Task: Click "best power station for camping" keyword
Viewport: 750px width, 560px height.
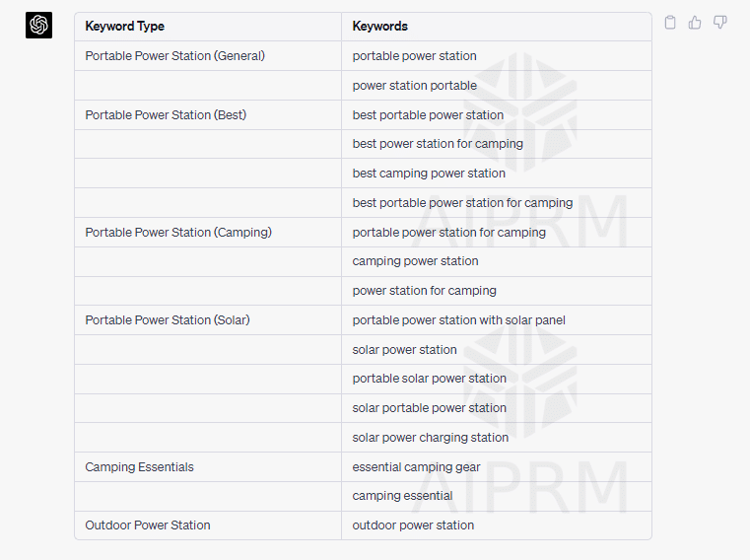Action: tap(438, 144)
